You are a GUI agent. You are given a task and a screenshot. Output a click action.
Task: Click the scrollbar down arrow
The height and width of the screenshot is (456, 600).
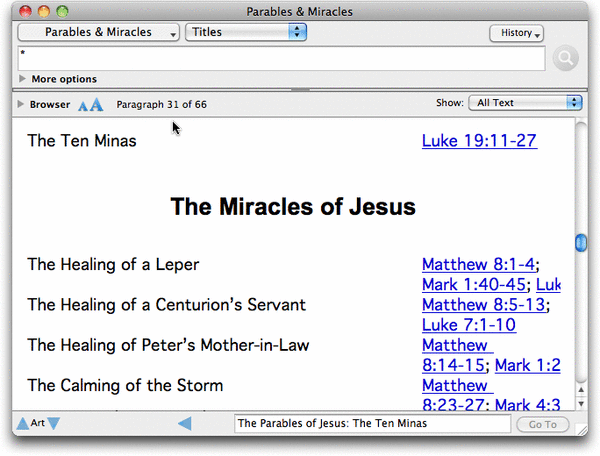click(581, 404)
